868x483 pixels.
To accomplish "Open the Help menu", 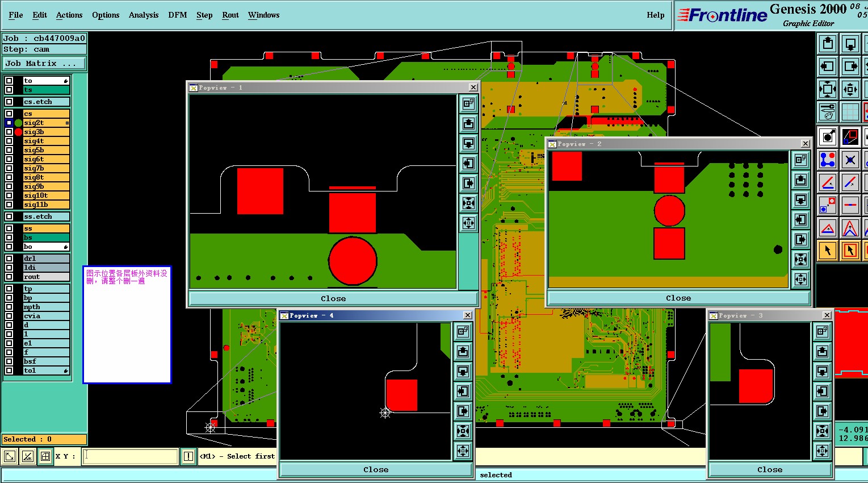I will 656,15.
